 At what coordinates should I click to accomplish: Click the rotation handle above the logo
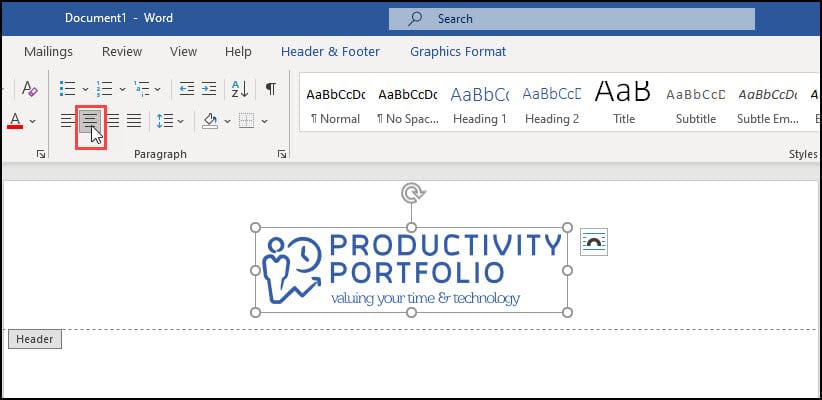pyautogui.click(x=412, y=192)
